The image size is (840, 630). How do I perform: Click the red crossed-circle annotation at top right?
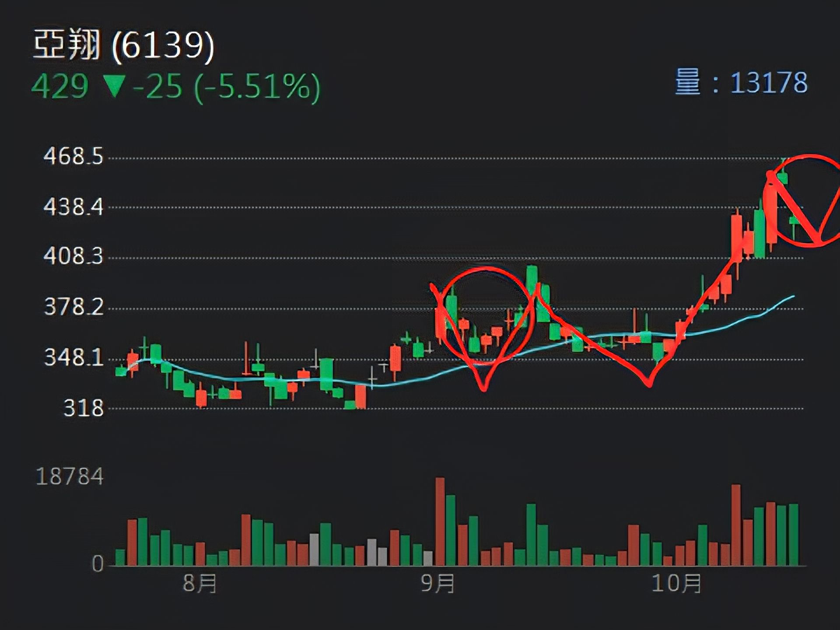tap(809, 201)
